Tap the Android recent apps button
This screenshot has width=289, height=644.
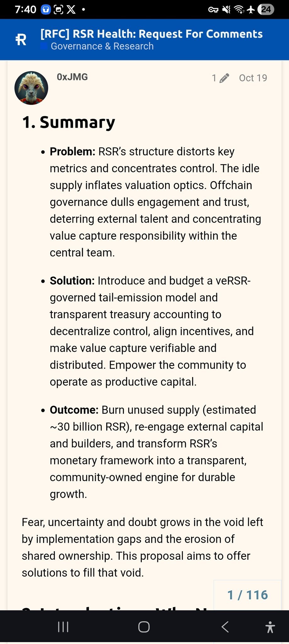tap(63, 627)
